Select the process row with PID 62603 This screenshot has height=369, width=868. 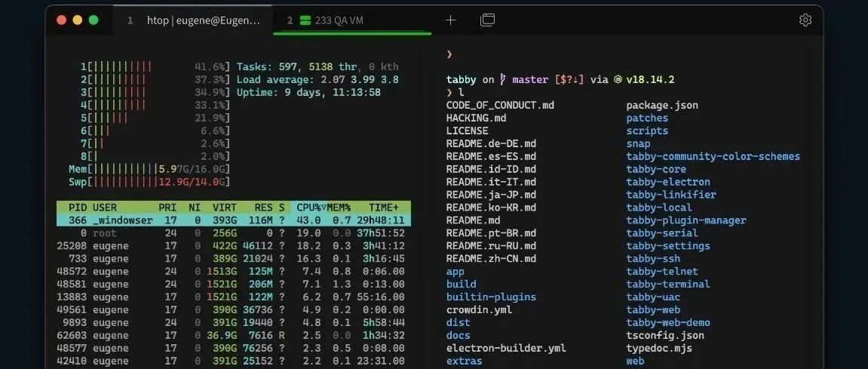point(234,334)
